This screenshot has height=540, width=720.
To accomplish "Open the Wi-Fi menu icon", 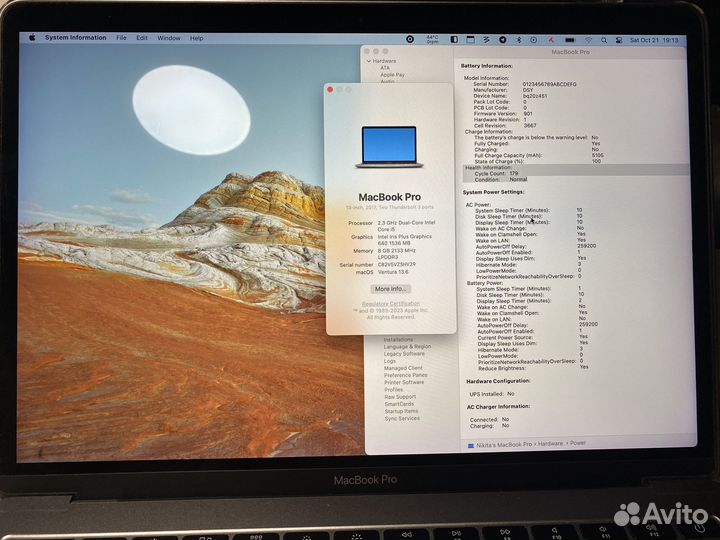I will coord(589,40).
